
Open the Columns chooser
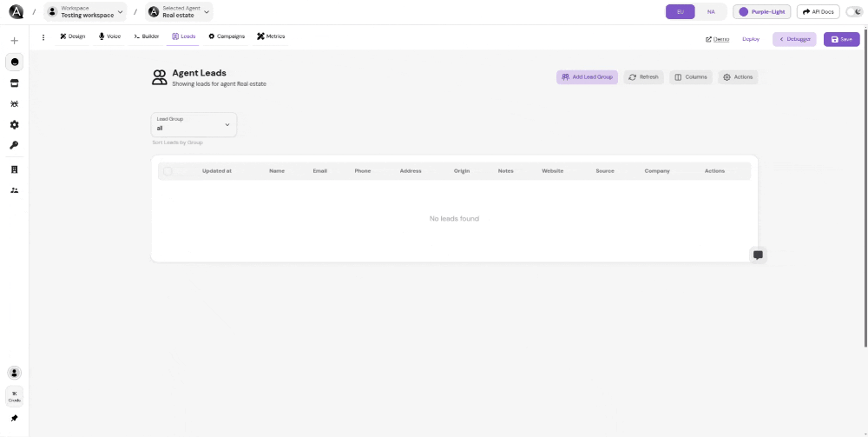pyautogui.click(x=690, y=77)
